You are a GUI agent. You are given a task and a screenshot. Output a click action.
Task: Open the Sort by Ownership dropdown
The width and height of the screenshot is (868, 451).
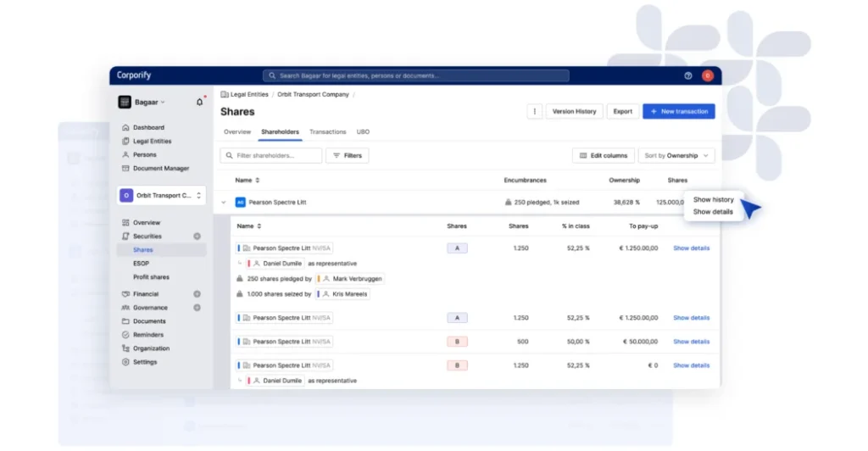pyautogui.click(x=676, y=155)
